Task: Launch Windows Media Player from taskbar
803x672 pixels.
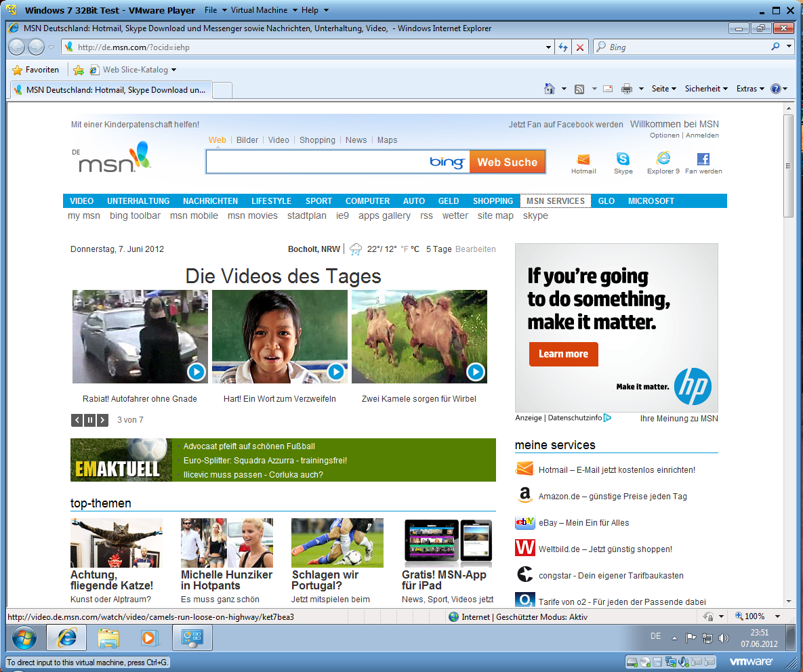Action: coord(149,637)
